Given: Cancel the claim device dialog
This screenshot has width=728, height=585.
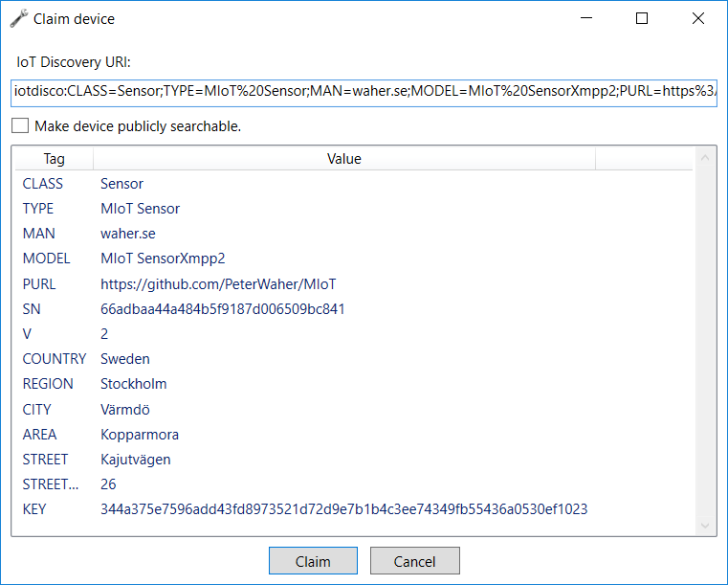Looking at the screenshot, I should (414, 561).
